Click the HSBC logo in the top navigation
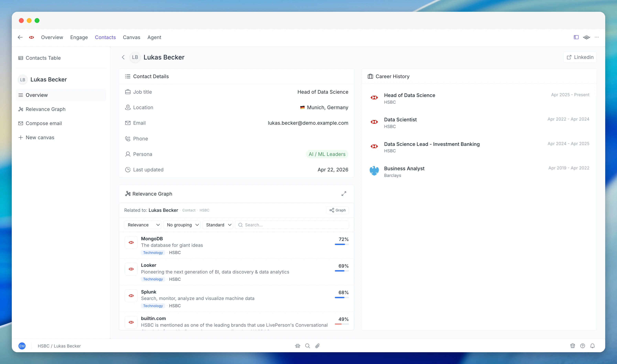Image resolution: width=617 pixels, height=364 pixels. 32,37
